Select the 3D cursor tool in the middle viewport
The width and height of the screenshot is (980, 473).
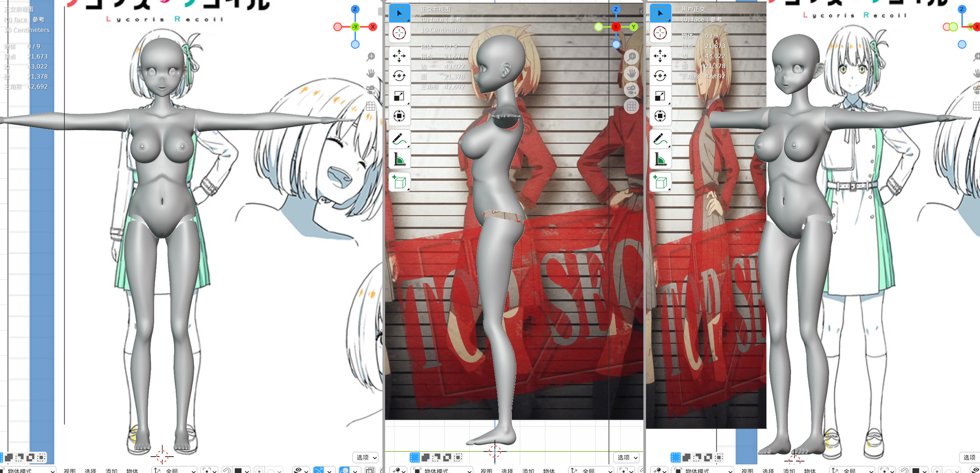(399, 33)
